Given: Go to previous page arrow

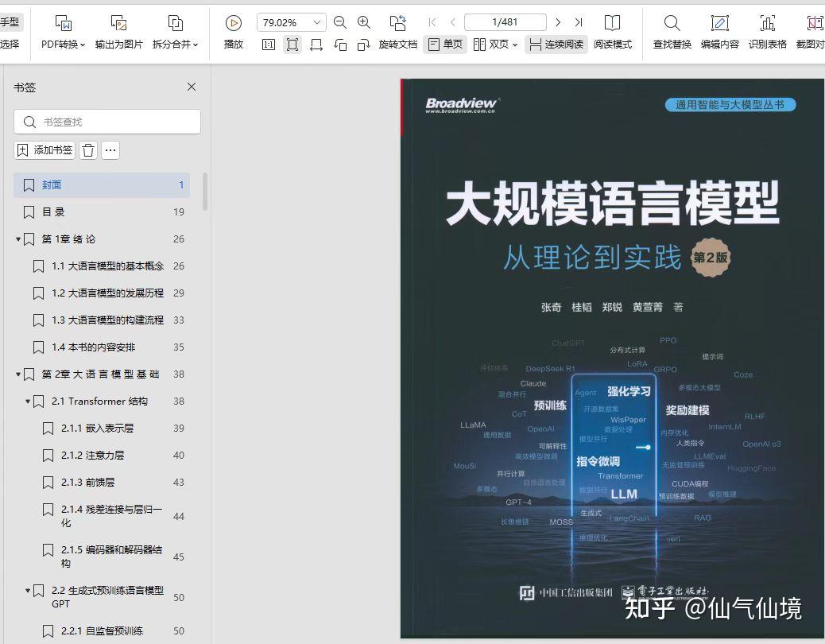Looking at the screenshot, I should coord(453,22).
